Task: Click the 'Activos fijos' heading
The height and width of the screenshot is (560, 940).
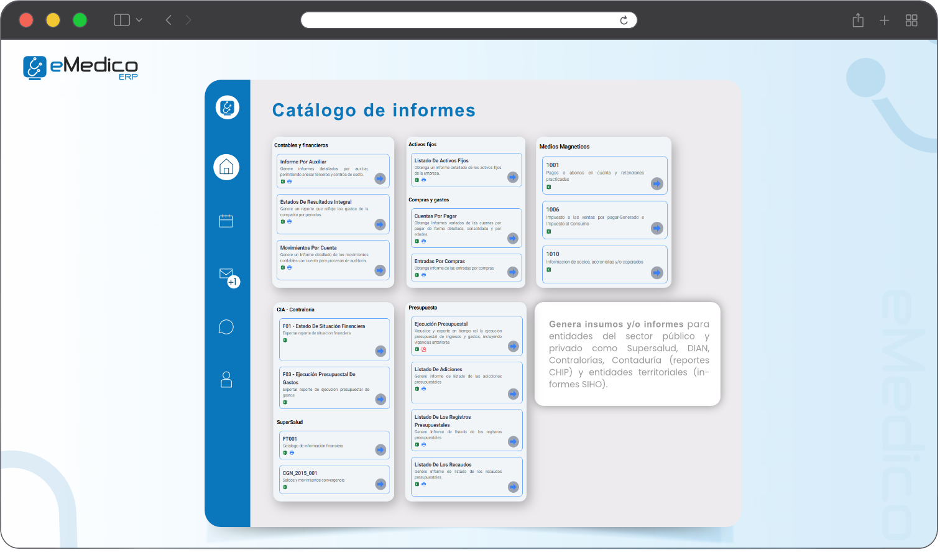Action: pyautogui.click(x=423, y=144)
